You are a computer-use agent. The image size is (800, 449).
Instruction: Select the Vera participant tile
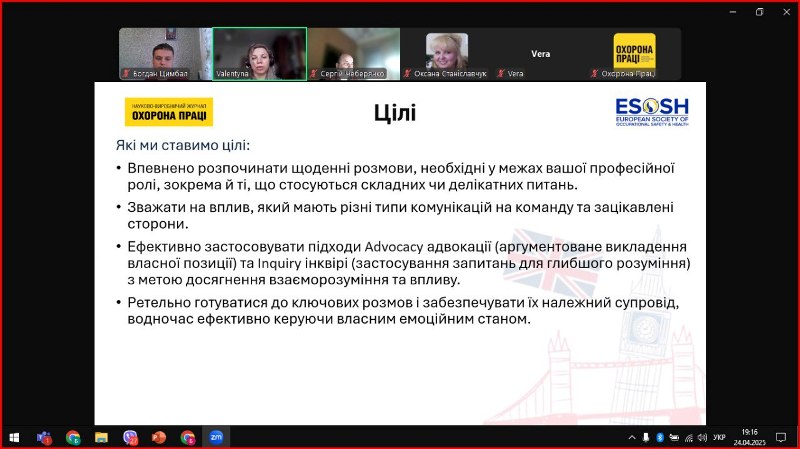(x=540, y=53)
